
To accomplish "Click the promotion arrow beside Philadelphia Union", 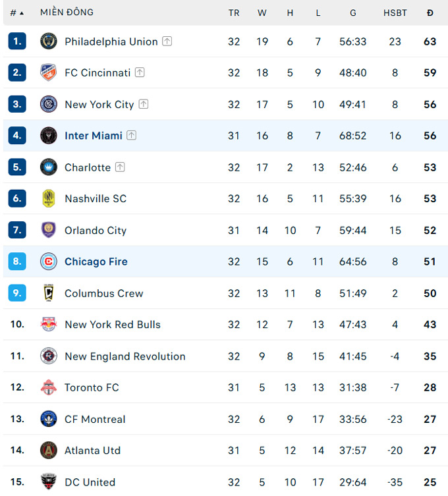I will click(167, 41).
